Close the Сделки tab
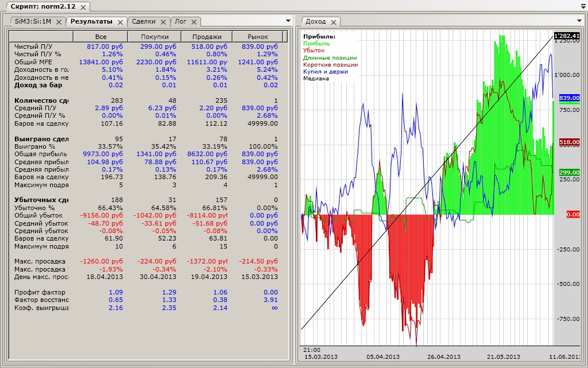This screenshot has height=368, width=588. 163,22
